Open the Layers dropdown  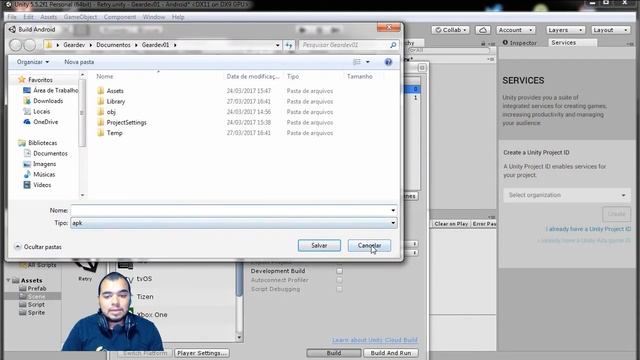click(x=566, y=30)
